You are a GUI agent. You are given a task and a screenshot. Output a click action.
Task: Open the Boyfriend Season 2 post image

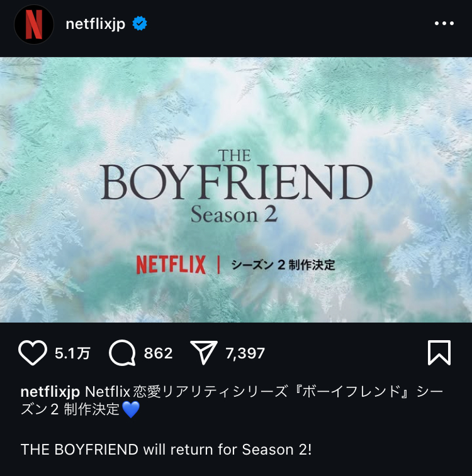coord(236,190)
